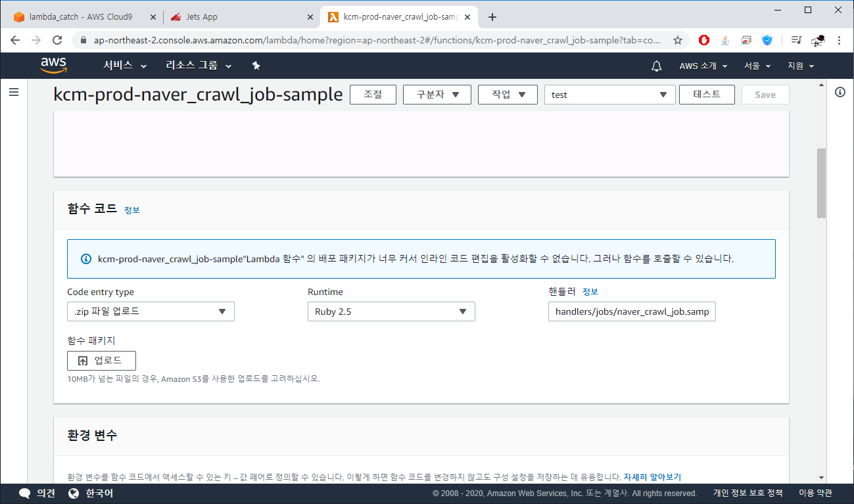Screen dimensions: 854x504
Task: Click the 조절 button
Action: point(373,95)
